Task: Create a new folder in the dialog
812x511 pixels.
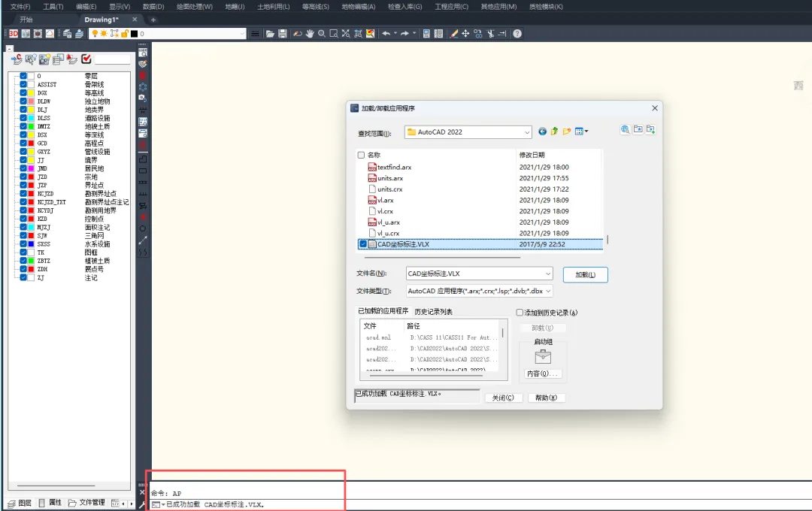Action: tap(567, 132)
